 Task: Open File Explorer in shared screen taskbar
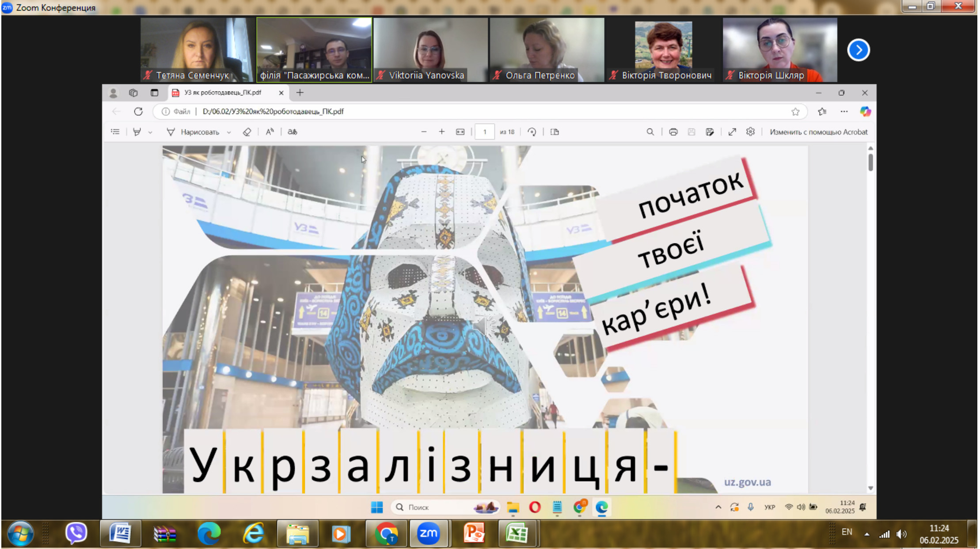click(513, 507)
